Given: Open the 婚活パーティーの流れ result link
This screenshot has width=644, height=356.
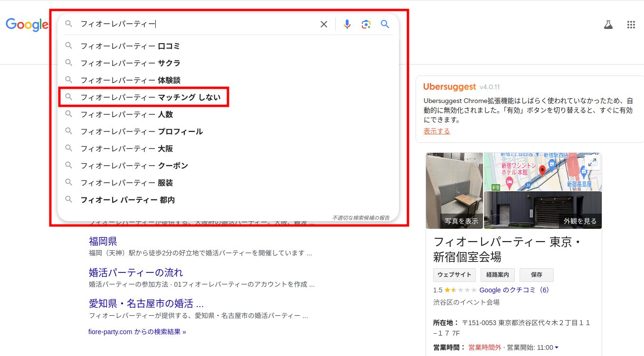Looking at the screenshot, I should (x=136, y=272).
